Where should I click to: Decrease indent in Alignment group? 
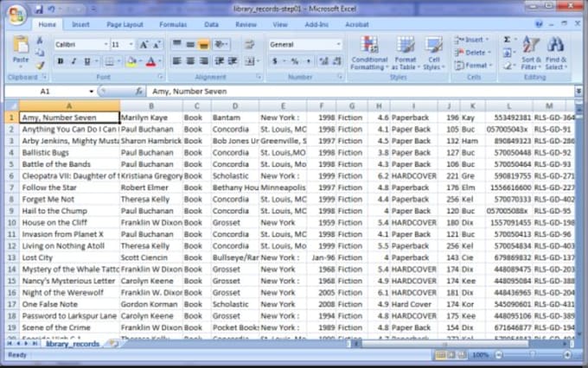[x=220, y=60]
